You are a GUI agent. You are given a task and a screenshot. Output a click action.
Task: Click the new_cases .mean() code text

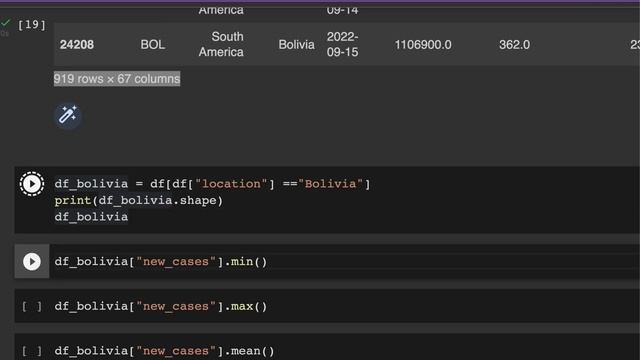(x=164, y=351)
